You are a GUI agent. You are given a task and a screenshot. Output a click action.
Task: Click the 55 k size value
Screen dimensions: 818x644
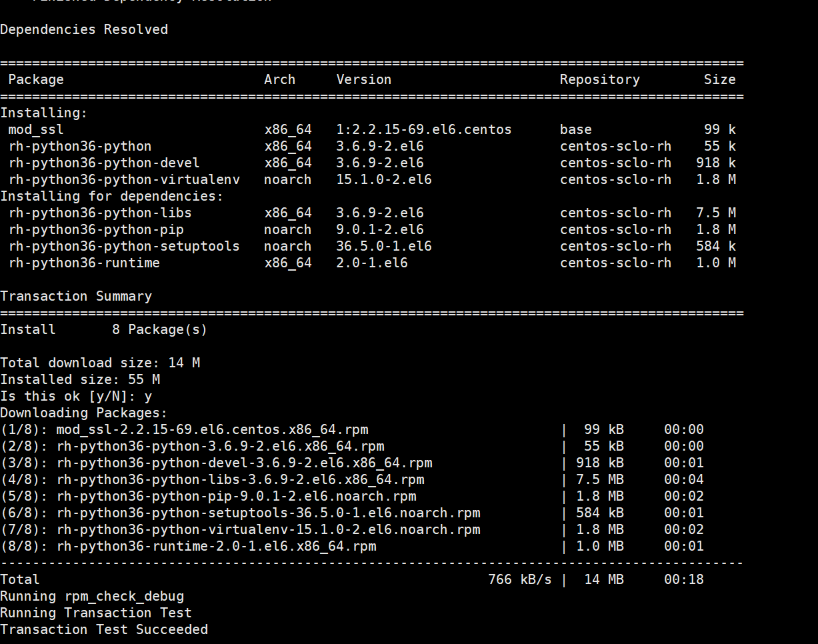pos(720,146)
